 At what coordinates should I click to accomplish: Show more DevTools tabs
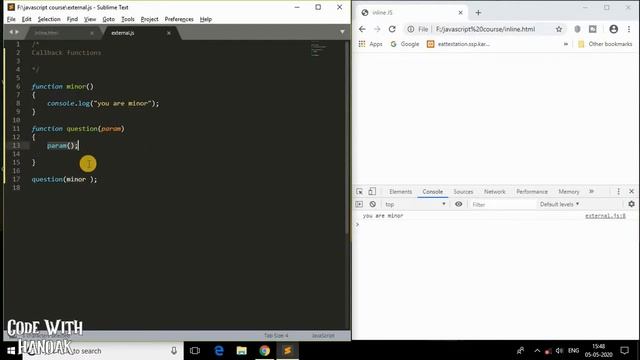tap(591, 191)
